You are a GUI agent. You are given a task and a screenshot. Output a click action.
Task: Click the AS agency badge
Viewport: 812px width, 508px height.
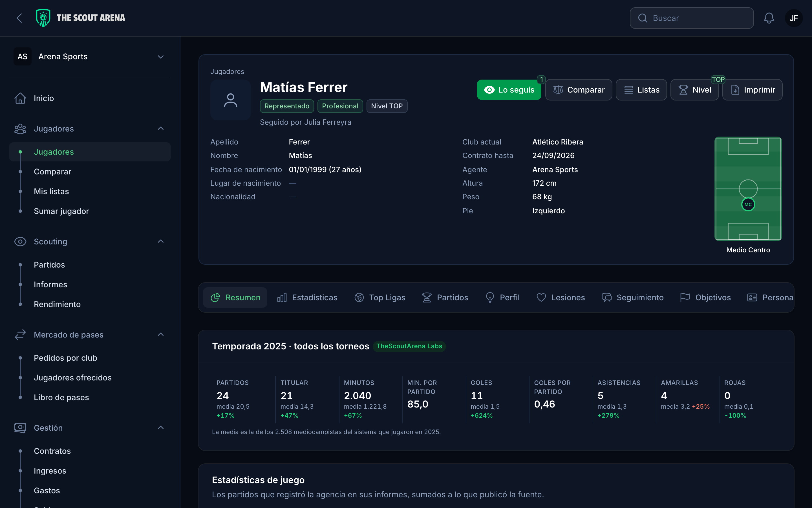click(x=23, y=56)
